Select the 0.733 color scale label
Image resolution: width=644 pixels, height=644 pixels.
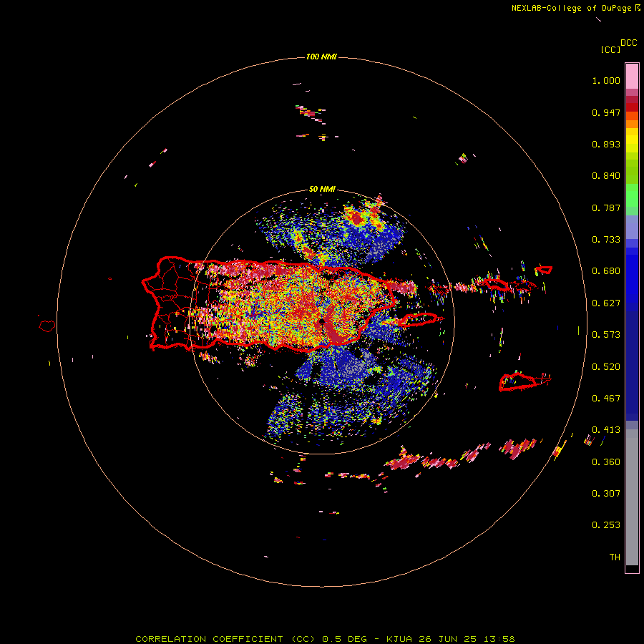tap(606, 240)
